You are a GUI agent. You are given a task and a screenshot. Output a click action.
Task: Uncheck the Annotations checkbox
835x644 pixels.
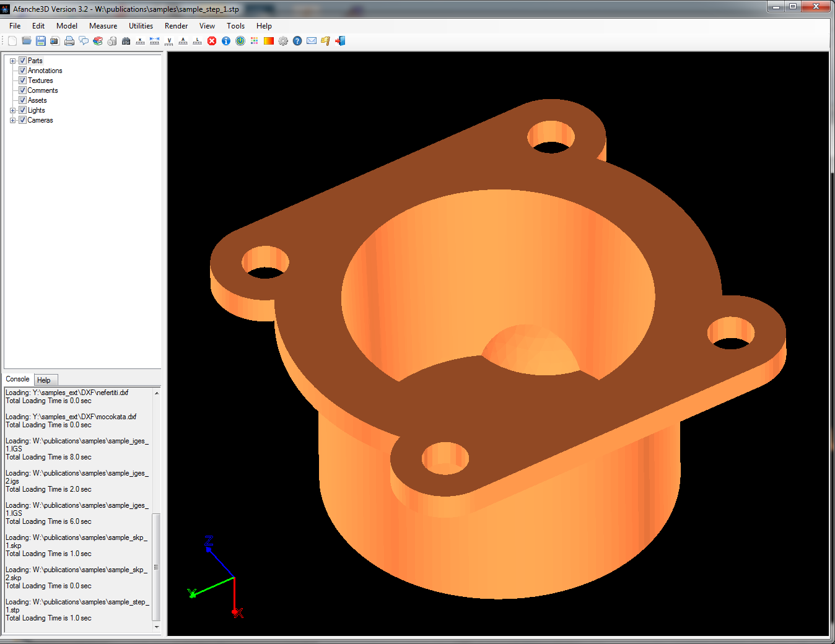[x=22, y=71]
